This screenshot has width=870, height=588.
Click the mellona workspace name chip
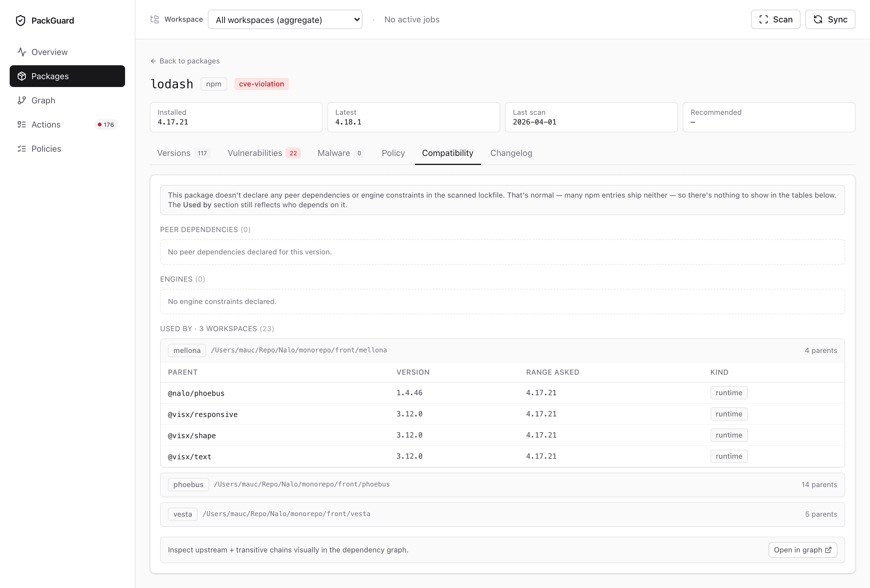click(x=187, y=351)
